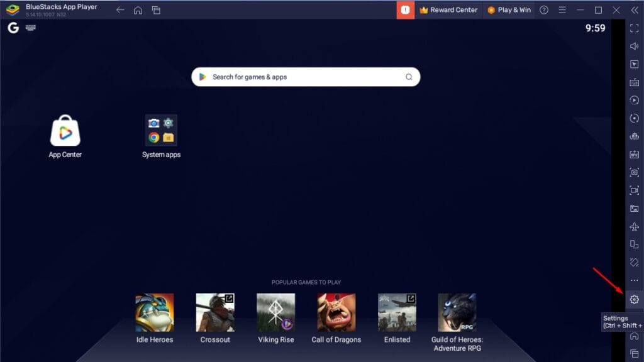Open Reward Center

(x=448, y=10)
